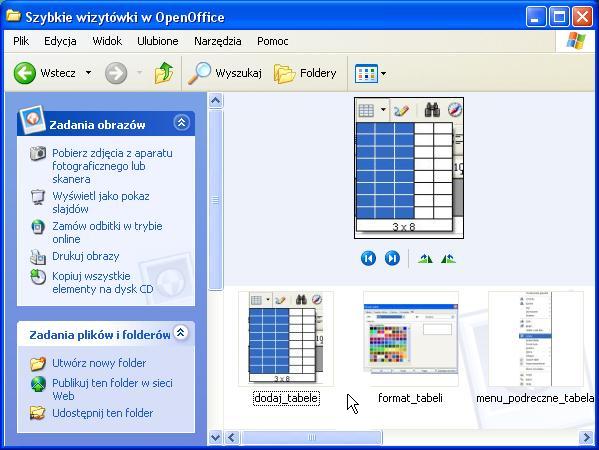Click the large preview image
The width and height of the screenshot is (599, 450).
tap(409, 168)
